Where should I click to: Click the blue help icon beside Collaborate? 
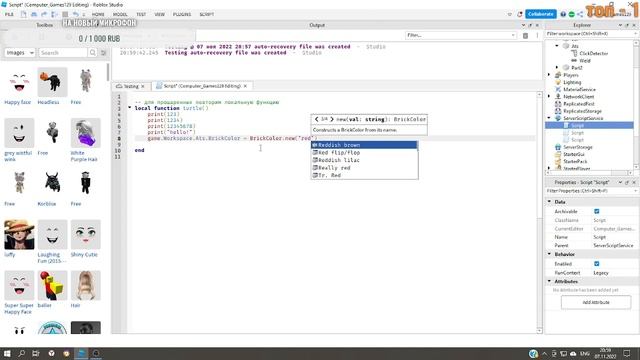[563, 14]
